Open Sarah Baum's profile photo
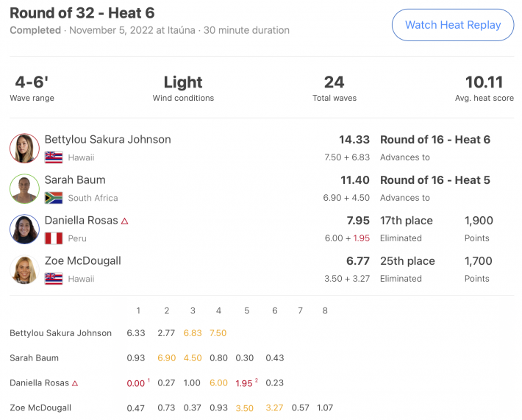 25,188
